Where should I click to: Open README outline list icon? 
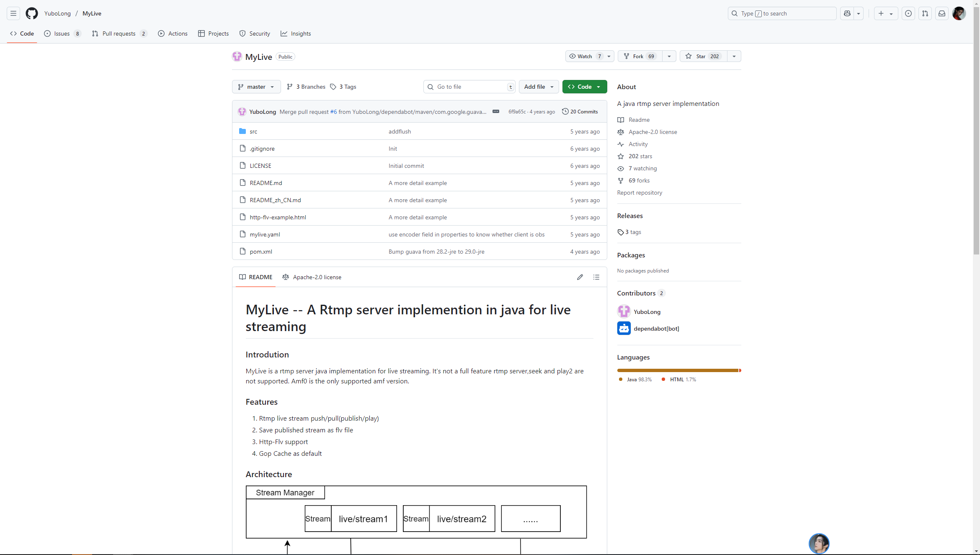pos(596,277)
